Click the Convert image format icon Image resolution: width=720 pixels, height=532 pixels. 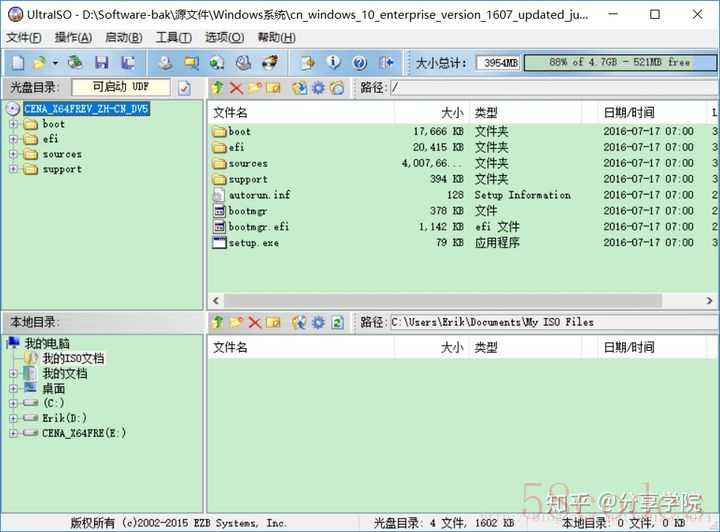pyautogui.click(x=191, y=62)
